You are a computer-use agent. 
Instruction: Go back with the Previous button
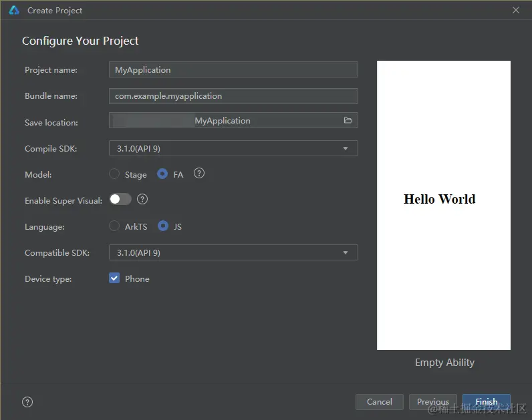coord(433,402)
